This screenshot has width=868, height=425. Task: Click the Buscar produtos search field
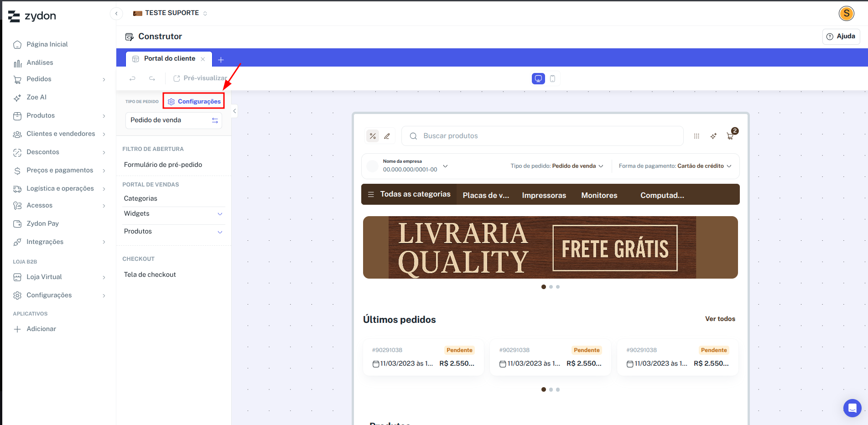click(x=542, y=136)
